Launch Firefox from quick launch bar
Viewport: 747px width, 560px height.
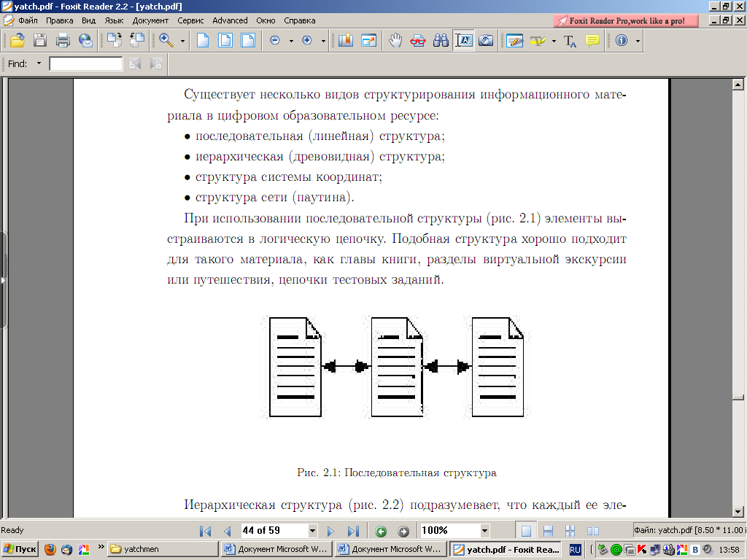click(x=50, y=550)
